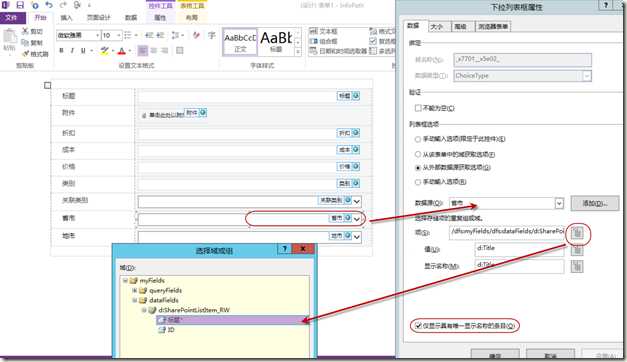Insert a Combo Box (组合框) control
This screenshot has width=627, height=362.
[324, 41]
